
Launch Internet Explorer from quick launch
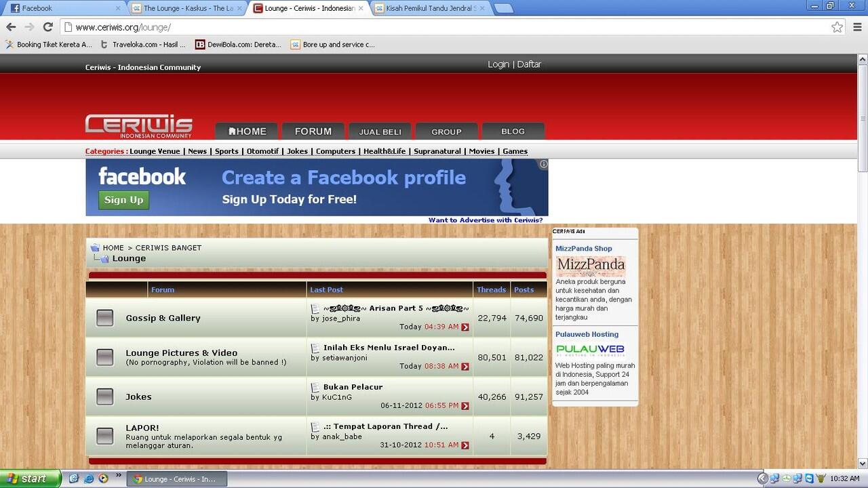click(88, 479)
